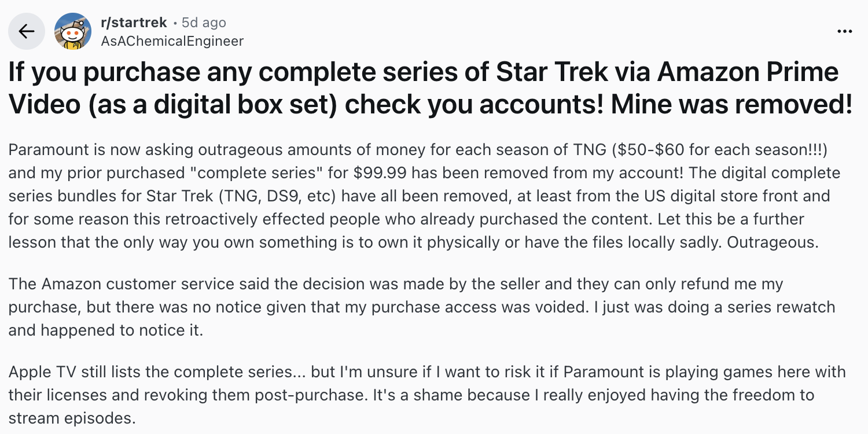This screenshot has height=434, width=868.
Task: Open the three-dot post options menu
Action: [x=844, y=31]
